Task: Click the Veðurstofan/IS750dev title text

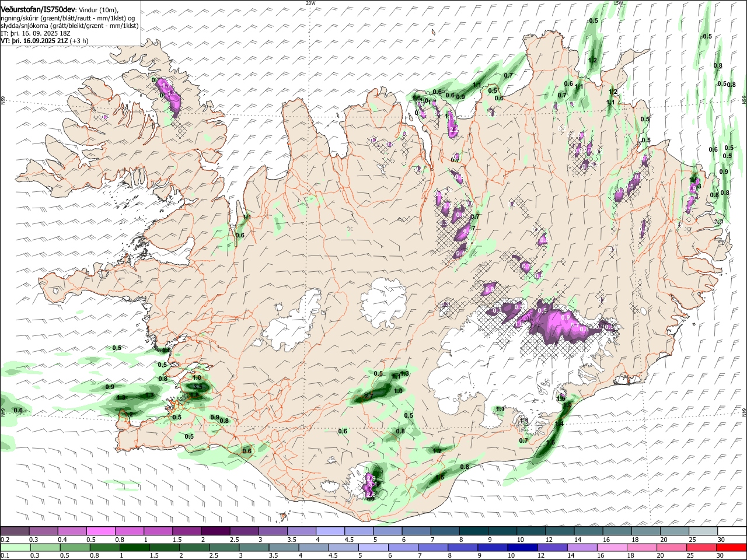Action: [38, 10]
